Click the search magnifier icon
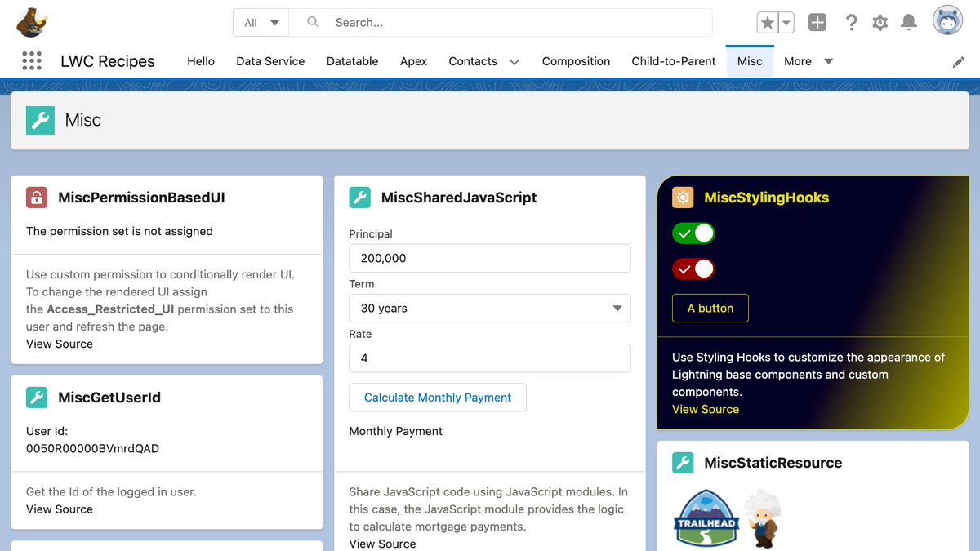Viewport: 980px width, 551px height. pyautogui.click(x=313, y=23)
